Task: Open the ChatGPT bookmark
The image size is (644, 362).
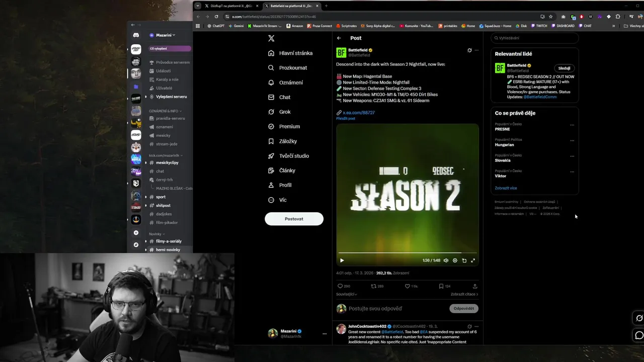Action: pos(216,26)
